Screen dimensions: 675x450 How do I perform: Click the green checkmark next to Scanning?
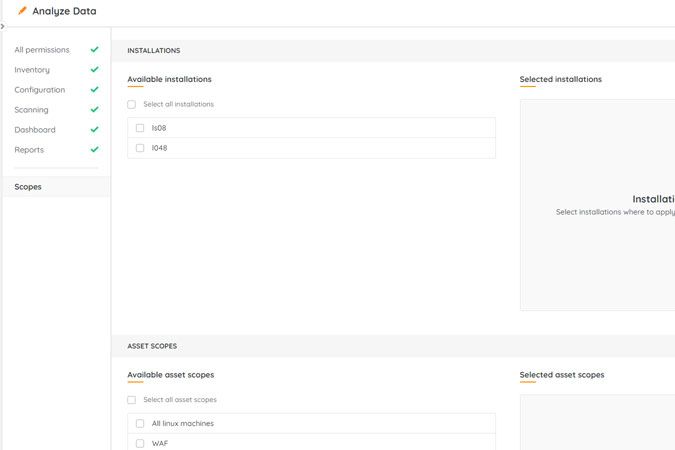click(94, 109)
